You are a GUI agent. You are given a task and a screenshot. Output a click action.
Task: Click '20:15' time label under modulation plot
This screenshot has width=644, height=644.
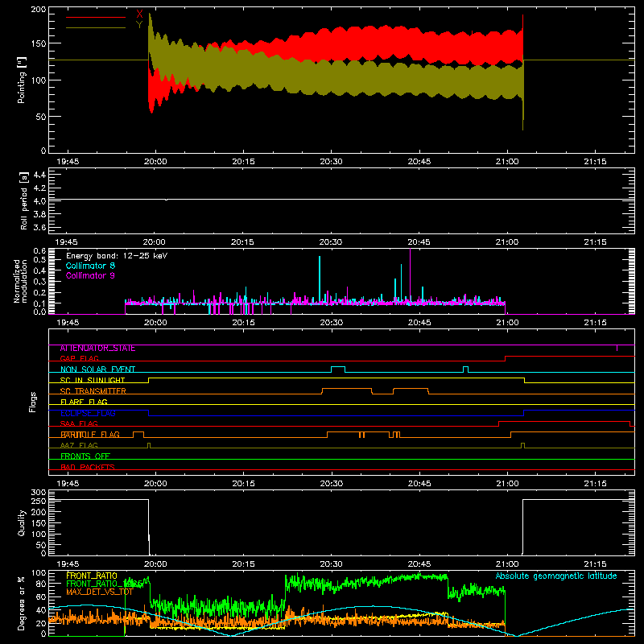pyautogui.click(x=243, y=323)
